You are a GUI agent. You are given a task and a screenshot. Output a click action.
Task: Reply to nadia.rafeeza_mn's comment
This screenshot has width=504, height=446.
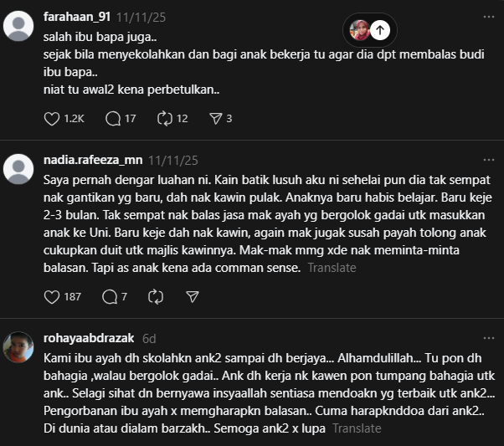point(109,296)
